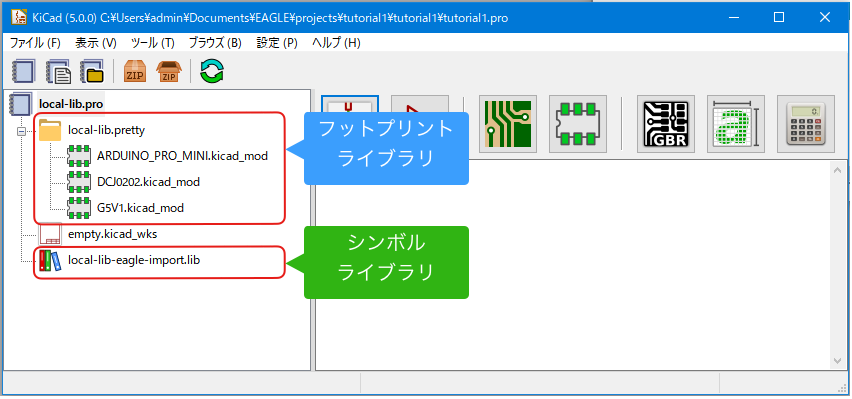Viewport: 852px width, 399px height.
Task: Launch the PCB calculator tool
Action: (x=806, y=124)
